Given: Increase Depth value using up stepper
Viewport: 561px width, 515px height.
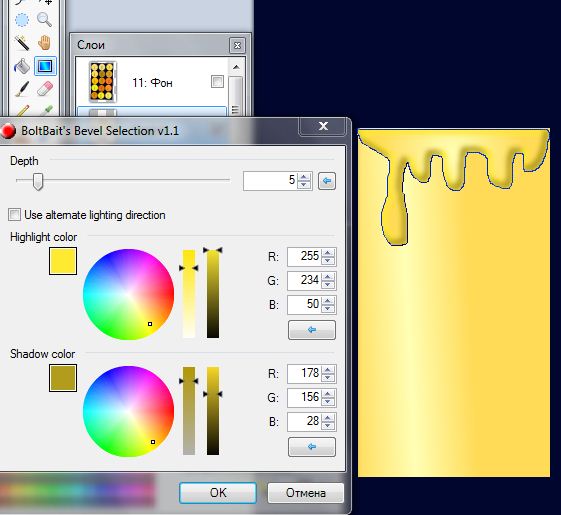Looking at the screenshot, I should 304,177.
